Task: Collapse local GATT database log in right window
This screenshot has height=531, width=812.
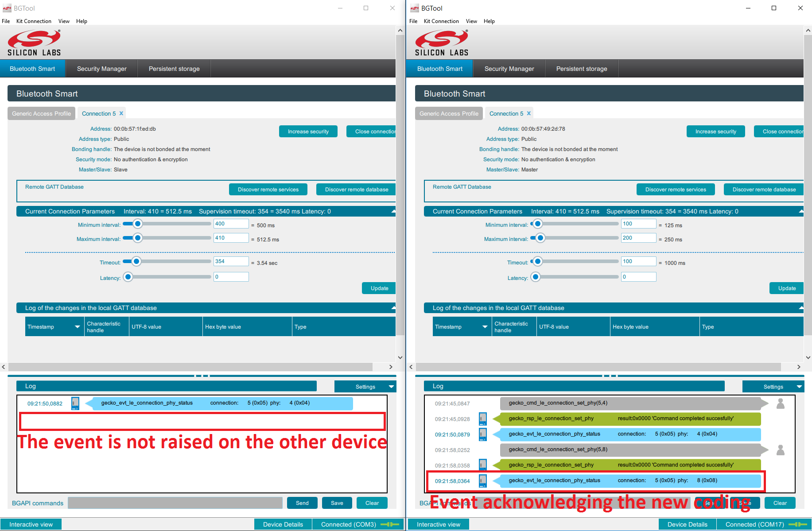Action: (x=800, y=308)
